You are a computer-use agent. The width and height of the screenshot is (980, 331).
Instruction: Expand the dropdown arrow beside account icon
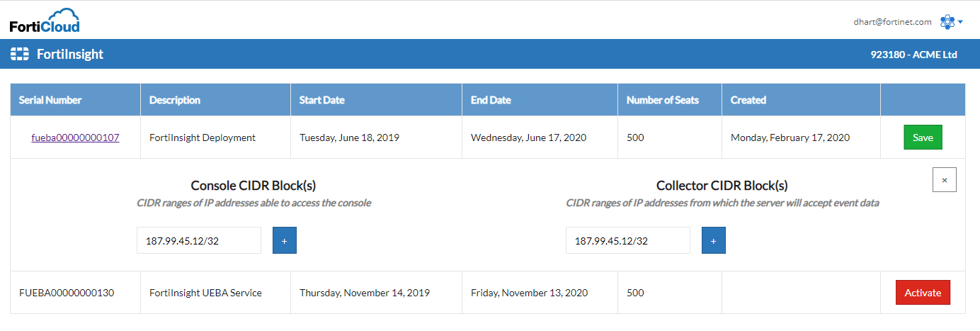point(960,23)
